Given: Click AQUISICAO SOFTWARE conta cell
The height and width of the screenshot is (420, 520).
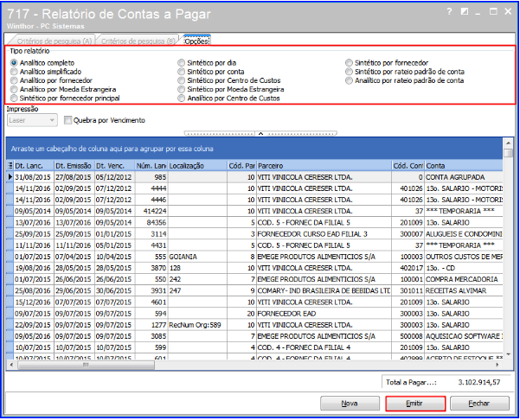Looking at the screenshot, I should 464,336.
